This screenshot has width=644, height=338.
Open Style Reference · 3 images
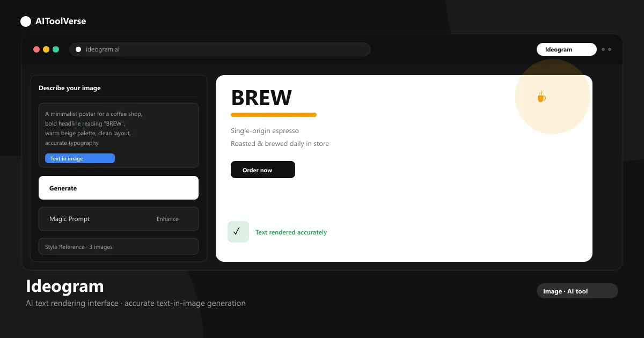click(x=119, y=246)
